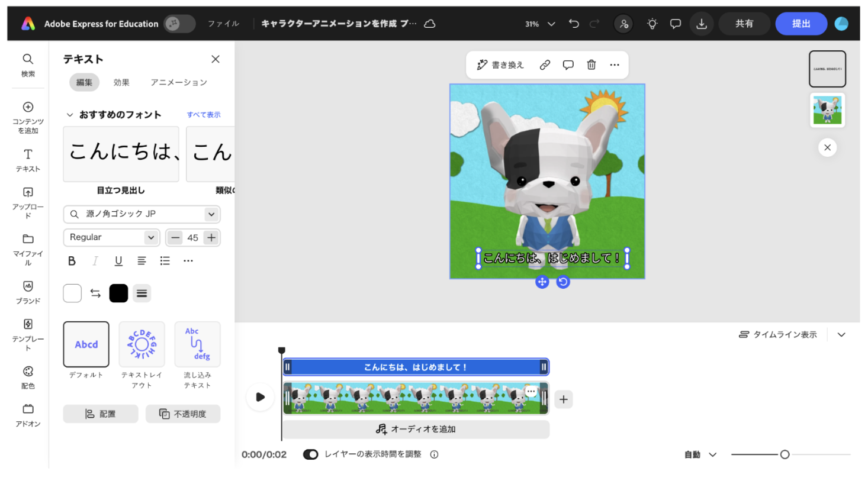This screenshot has width=868, height=484.
Task: Open the Color theme panel in sidebar
Action: [28, 377]
